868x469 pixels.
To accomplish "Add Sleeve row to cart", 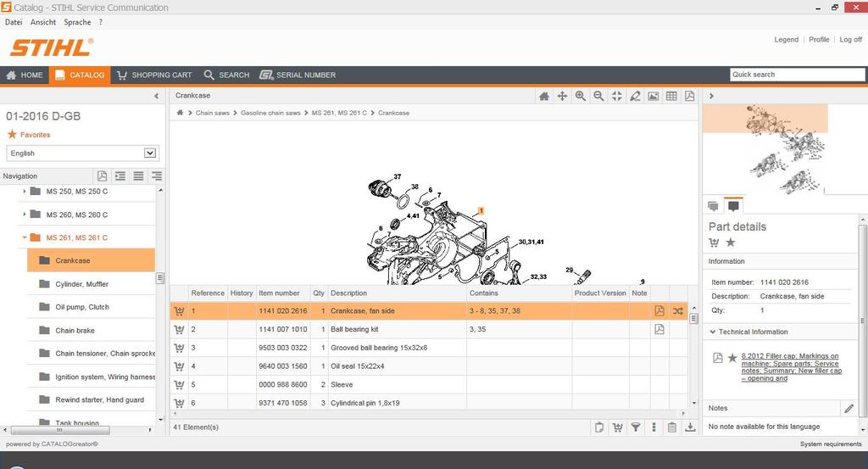I will point(179,384).
